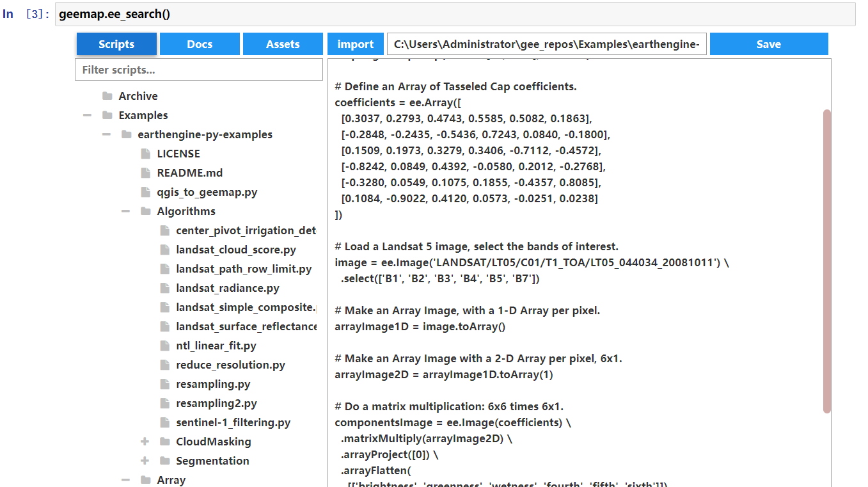Click the earthengine-py-examples folder icon

127,134
